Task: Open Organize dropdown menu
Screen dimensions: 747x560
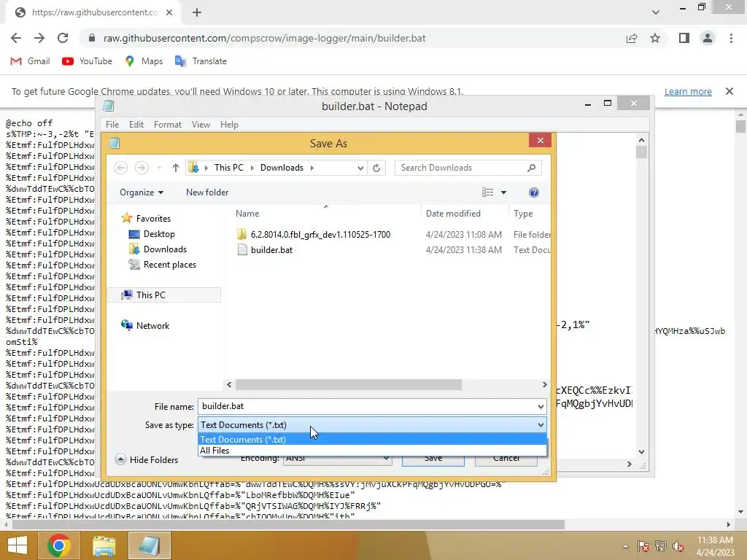Action: coord(142,192)
